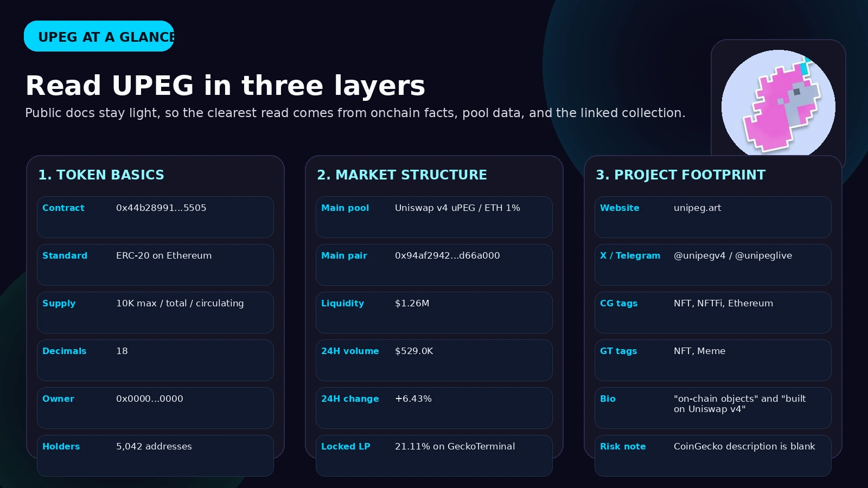Click the liquidity value $1.26M
Viewport: 868px width, 488px height.
412,303
